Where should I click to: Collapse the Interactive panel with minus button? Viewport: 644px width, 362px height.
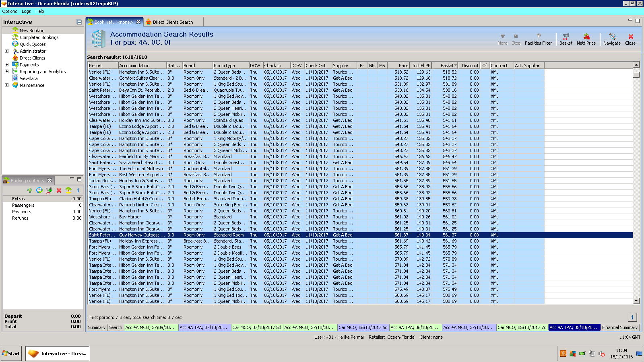[79, 22]
